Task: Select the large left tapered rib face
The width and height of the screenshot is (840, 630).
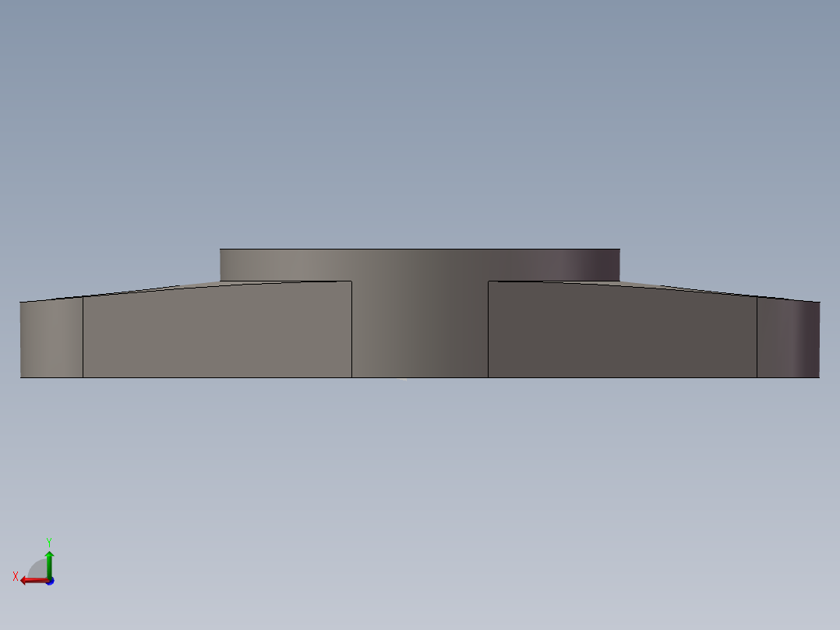Action: coord(217,332)
